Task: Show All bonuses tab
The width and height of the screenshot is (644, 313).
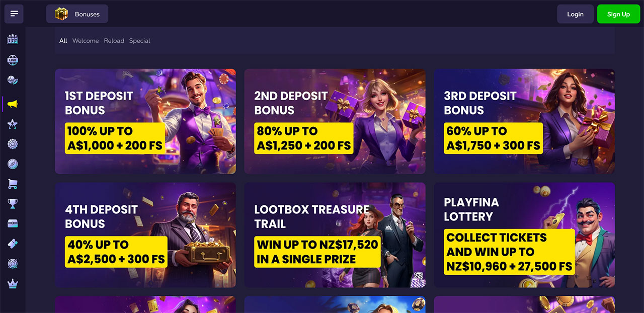Action: point(63,41)
